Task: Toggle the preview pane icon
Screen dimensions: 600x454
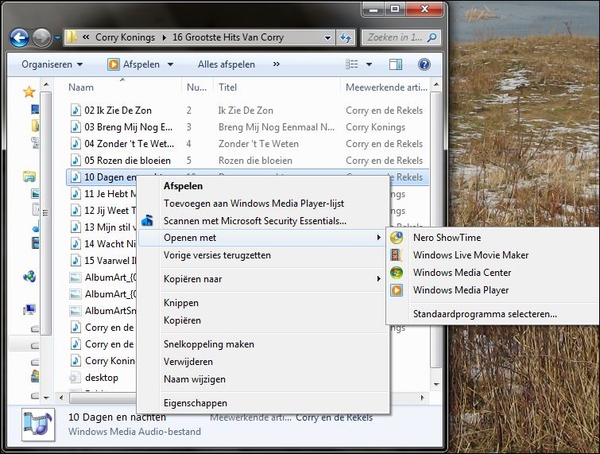Action: coord(395,64)
